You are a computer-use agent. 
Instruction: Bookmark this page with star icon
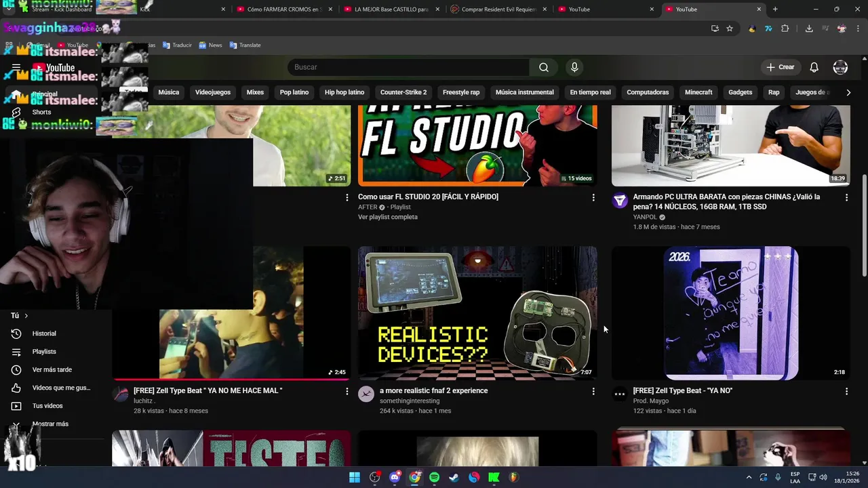pos(730,28)
